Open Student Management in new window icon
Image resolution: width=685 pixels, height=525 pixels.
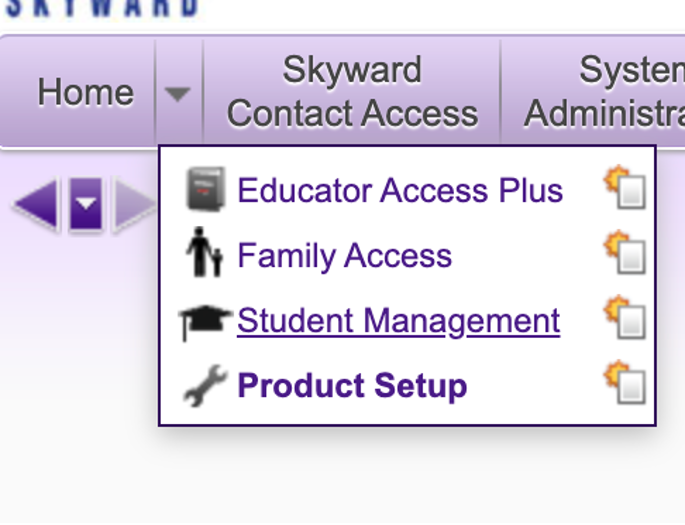pyautogui.click(x=625, y=319)
